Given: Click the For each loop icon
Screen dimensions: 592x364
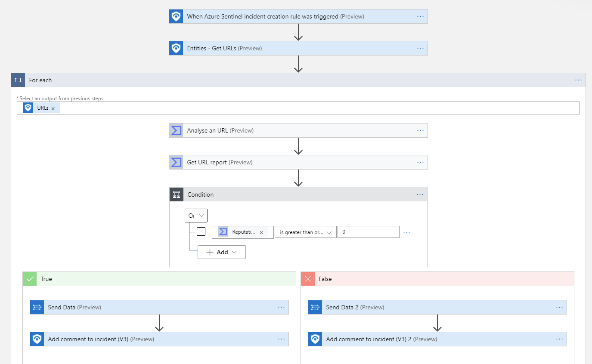Looking at the screenshot, I should click(x=18, y=80).
